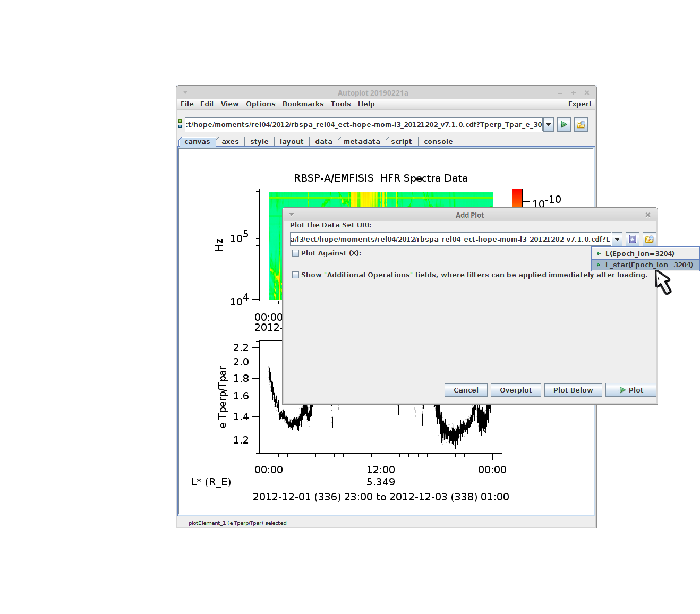Toggle the Show Additional Operations fields checkbox

point(296,275)
